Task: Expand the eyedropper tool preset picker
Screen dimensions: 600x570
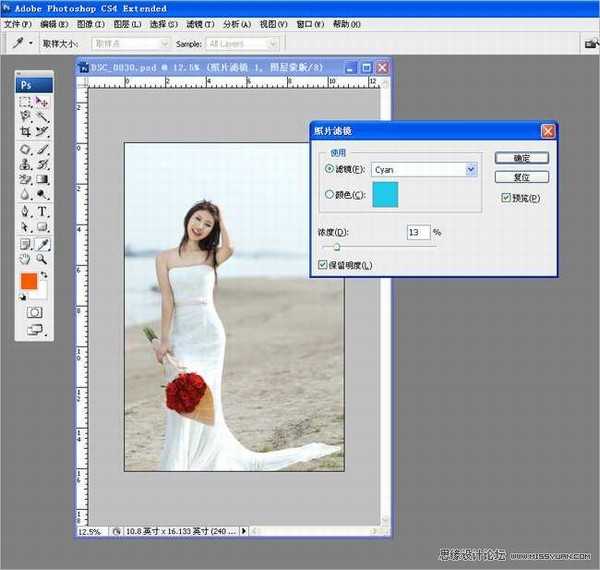Action: (x=31, y=44)
